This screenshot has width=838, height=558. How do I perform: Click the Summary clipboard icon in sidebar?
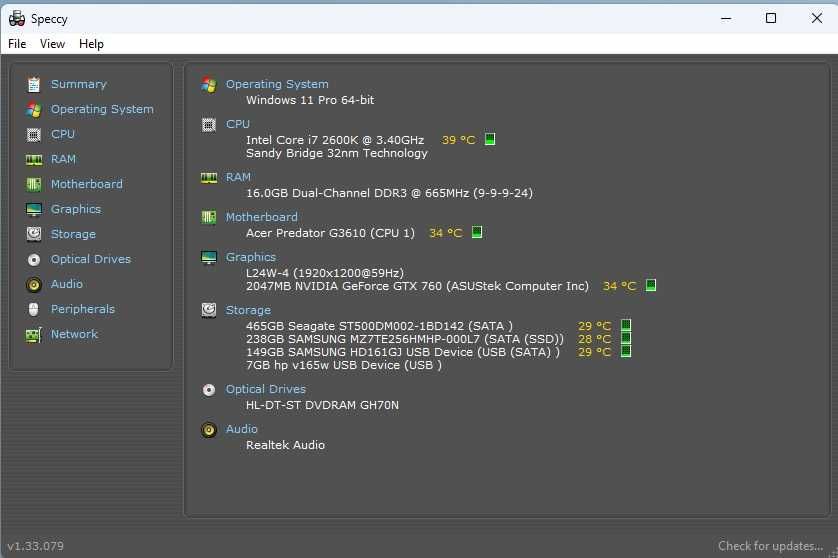pos(34,84)
